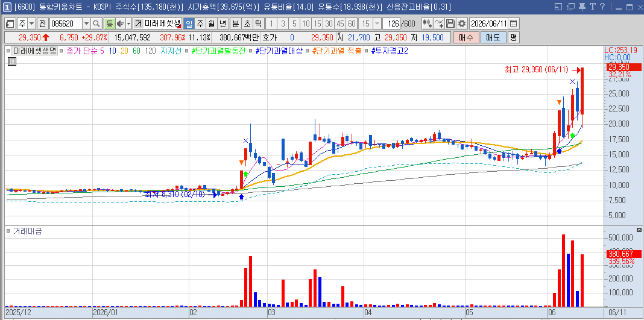Click the red 29,350 current price tag
This screenshot has height=320, width=644.
[623, 67]
